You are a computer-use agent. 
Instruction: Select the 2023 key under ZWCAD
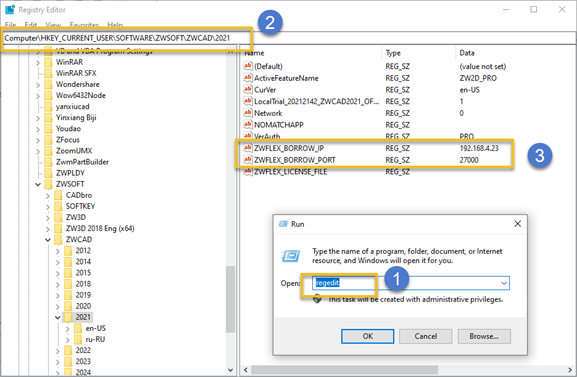point(83,362)
